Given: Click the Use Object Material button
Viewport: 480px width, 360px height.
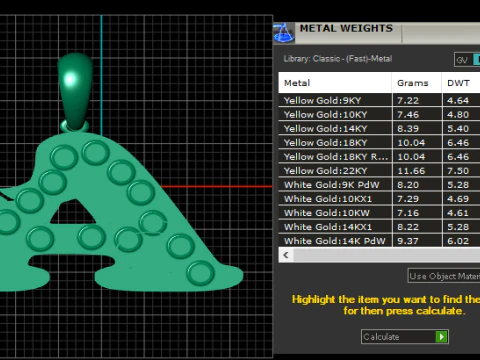Looking at the screenshot, I should pyautogui.click(x=444, y=276).
